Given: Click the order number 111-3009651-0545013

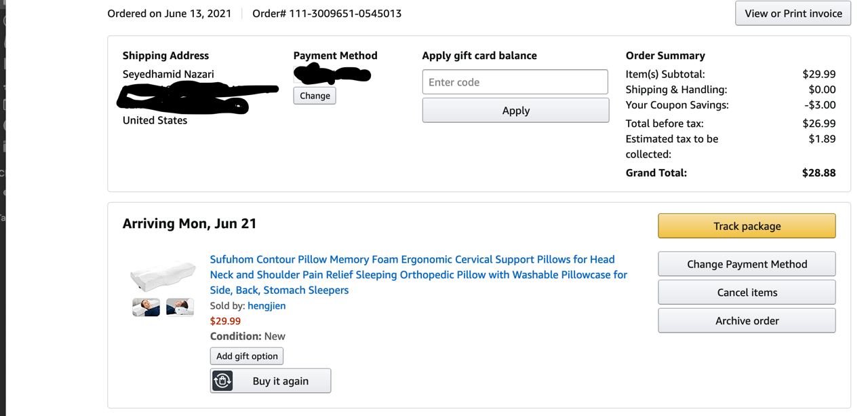Looking at the screenshot, I should [x=345, y=14].
